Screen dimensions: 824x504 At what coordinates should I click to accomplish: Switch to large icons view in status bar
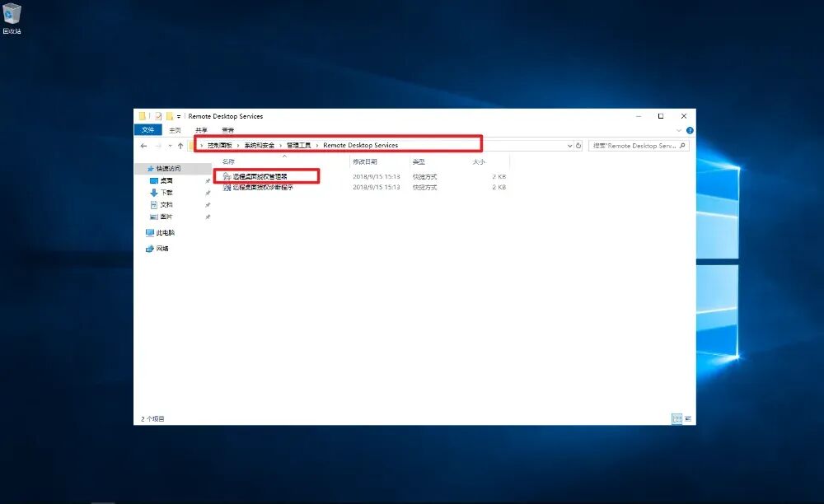pyautogui.click(x=688, y=418)
